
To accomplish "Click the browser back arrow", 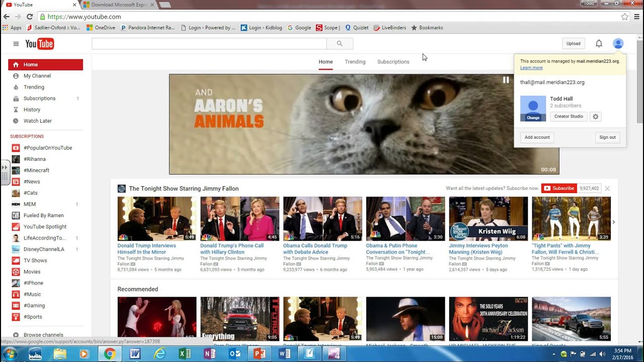I will [x=7, y=17].
